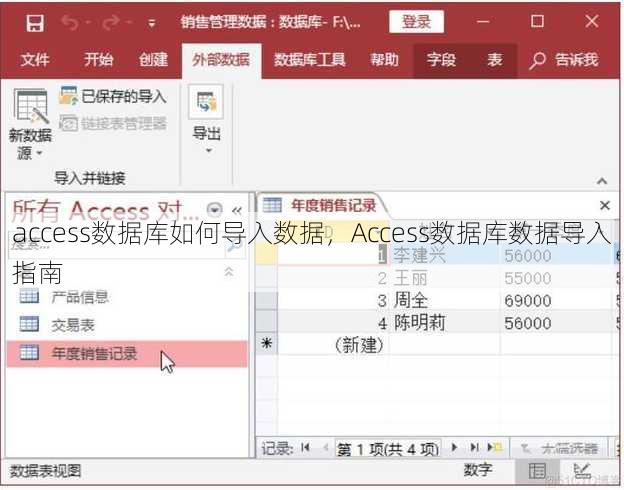Click the 55000 value cell
Image resolution: width=624 pixels, height=490 pixels.
click(x=555, y=278)
